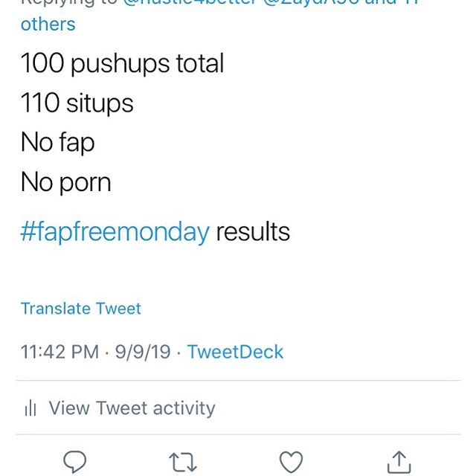Open the #fapfreemonday hashtag

tap(115, 232)
